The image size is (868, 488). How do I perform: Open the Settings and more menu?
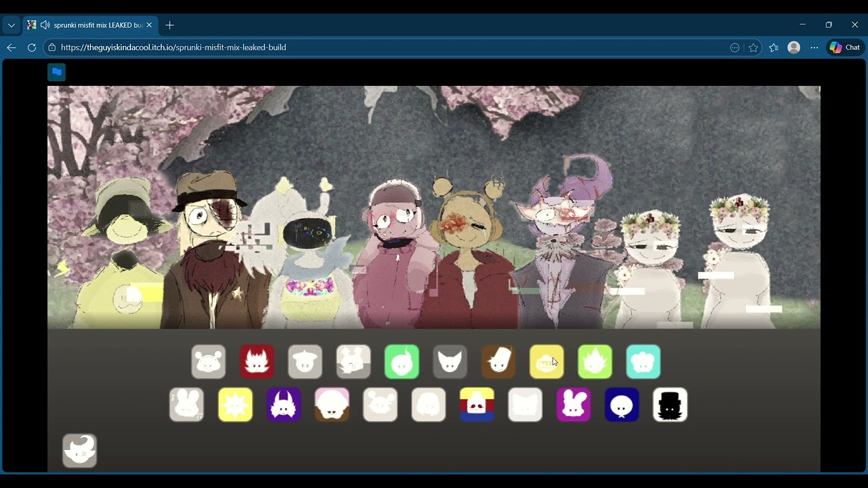click(814, 47)
